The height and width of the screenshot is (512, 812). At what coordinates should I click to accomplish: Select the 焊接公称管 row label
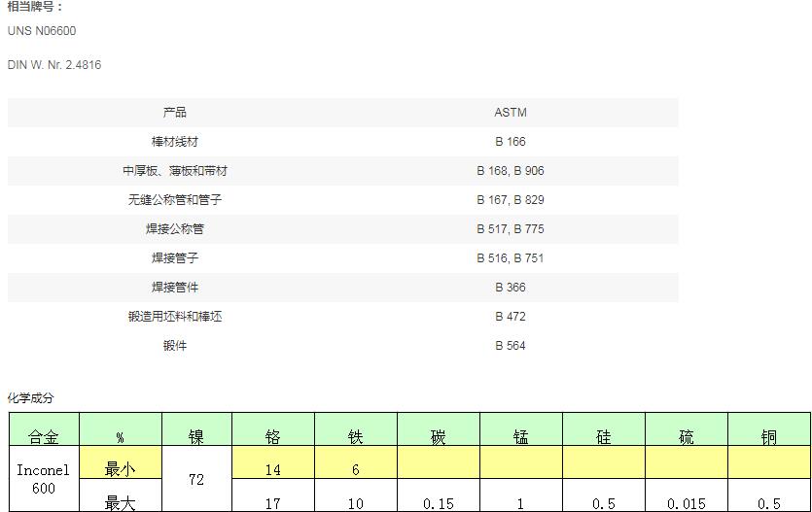coord(174,229)
